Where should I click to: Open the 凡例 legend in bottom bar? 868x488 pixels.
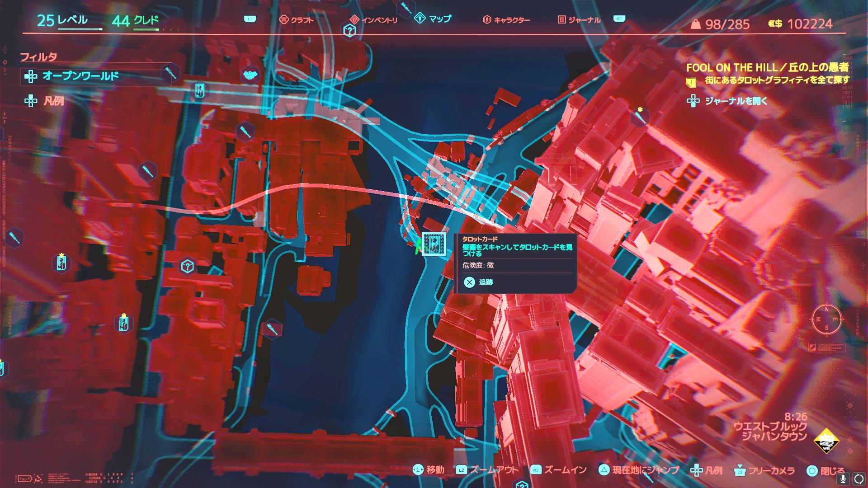click(706, 470)
